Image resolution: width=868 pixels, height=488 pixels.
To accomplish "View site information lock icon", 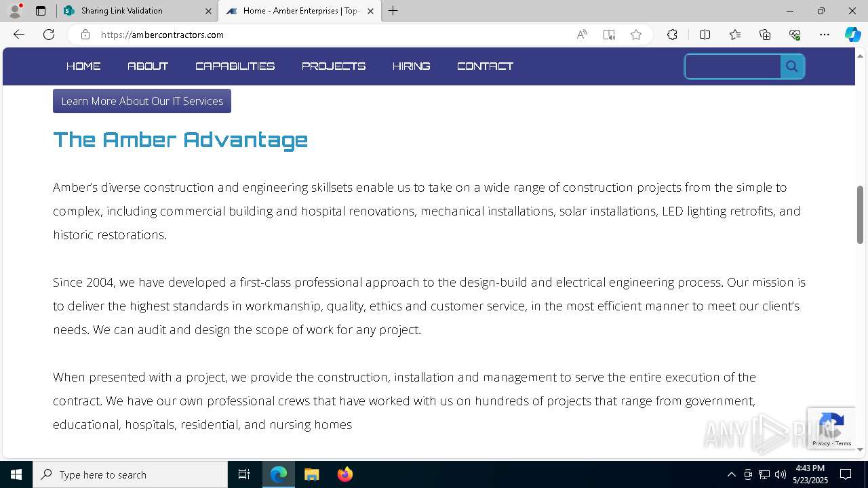I will tap(85, 35).
